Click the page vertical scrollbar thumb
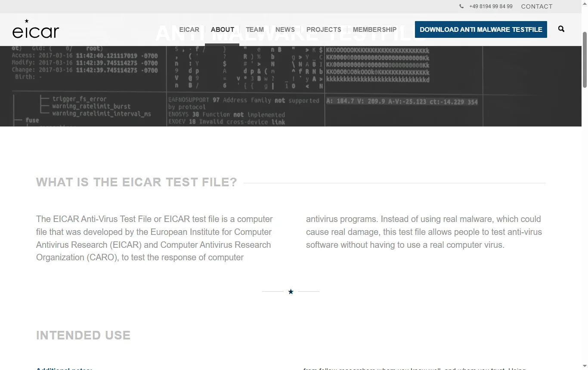588x370 pixels. tap(585, 59)
